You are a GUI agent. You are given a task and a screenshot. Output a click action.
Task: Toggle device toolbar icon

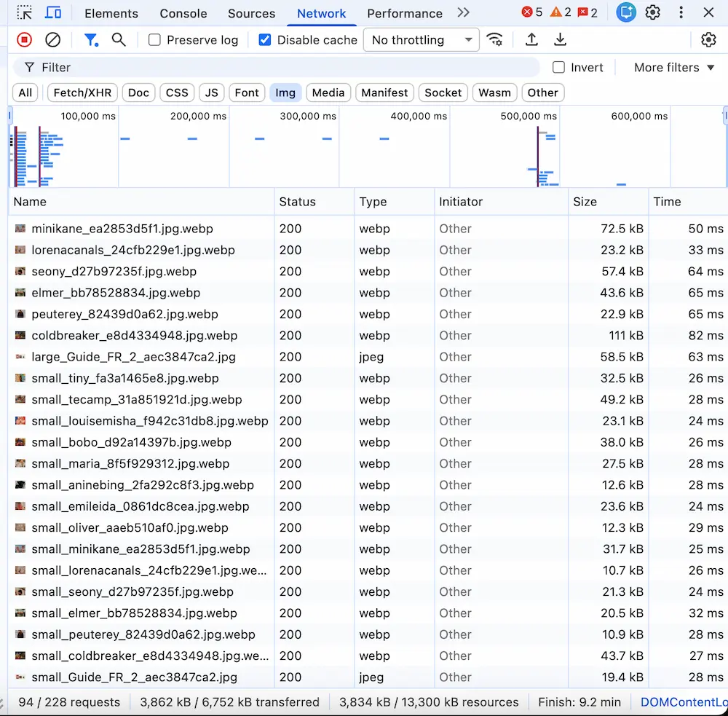pyautogui.click(x=52, y=13)
